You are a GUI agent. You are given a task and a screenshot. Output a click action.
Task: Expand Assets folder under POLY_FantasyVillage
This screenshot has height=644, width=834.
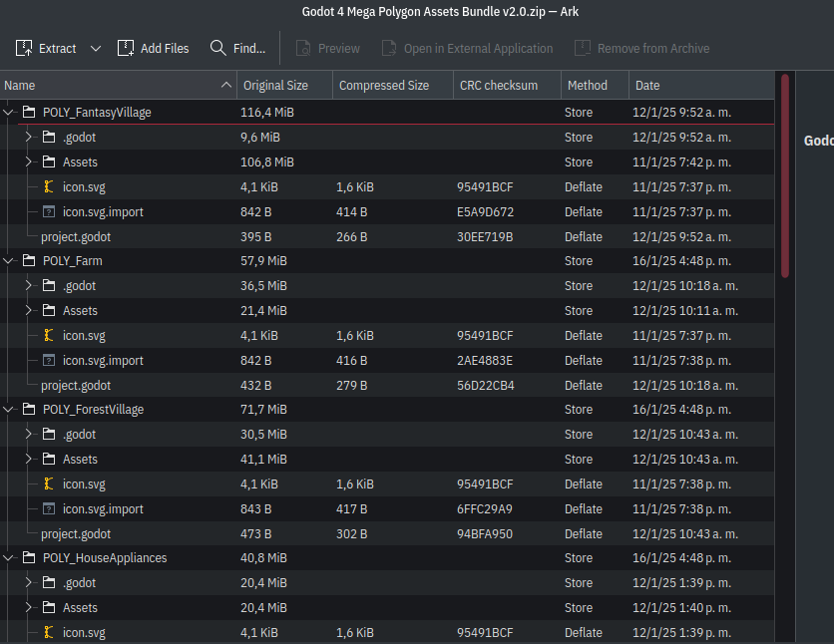pyautogui.click(x=28, y=162)
